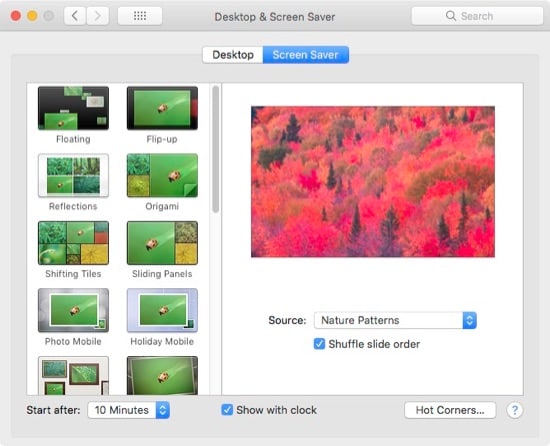Show all preferences with the grid icon
This screenshot has width=550, height=446.
click(140, 16)
